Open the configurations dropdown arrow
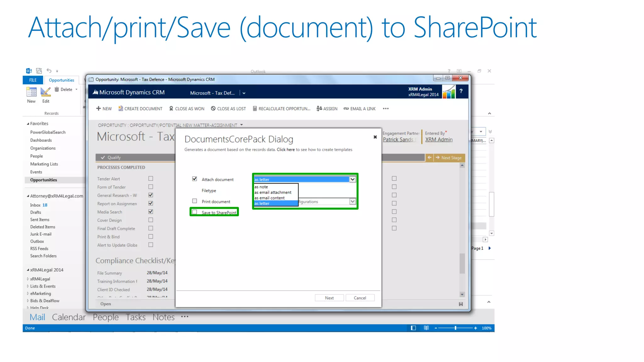 (353, 201)
